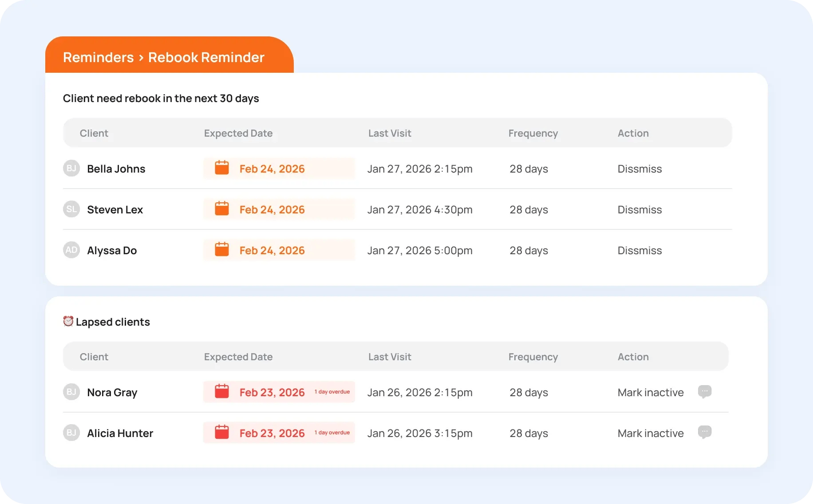Select the Rebook Reminder breadcrumb tab
Screen dimensions: 813x504
pyautogui.click(x=206, y=57)
